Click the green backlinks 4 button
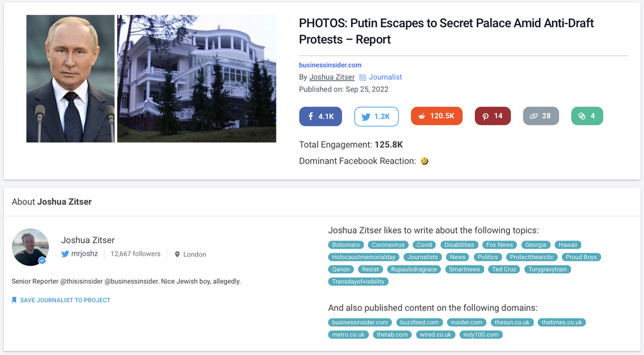 587,116
